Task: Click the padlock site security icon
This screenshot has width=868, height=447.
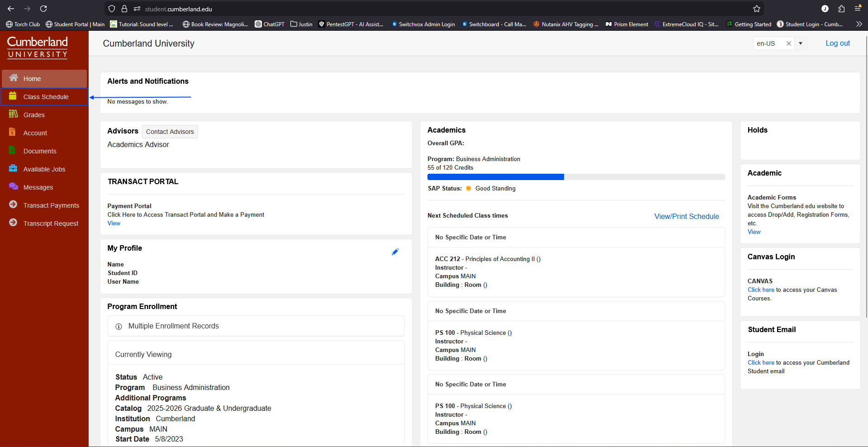Action: tap(124, 9)
